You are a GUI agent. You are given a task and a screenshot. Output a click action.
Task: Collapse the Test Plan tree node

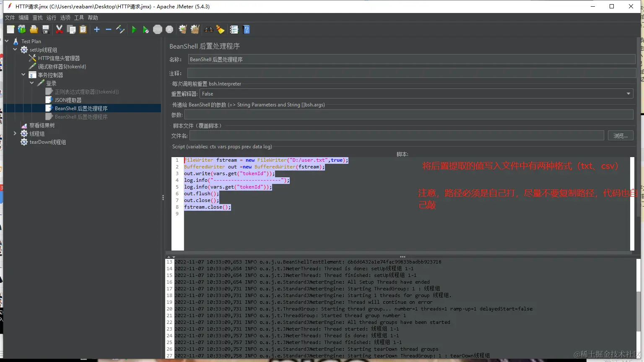pyautogui.click(x=7, y=41)
